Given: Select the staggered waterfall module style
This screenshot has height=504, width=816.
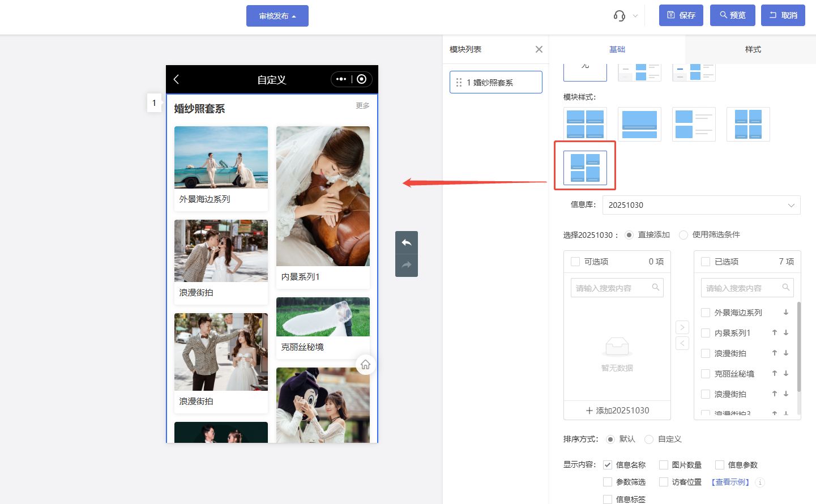Looking at the screenshot, I should click(x=585, y=168).
